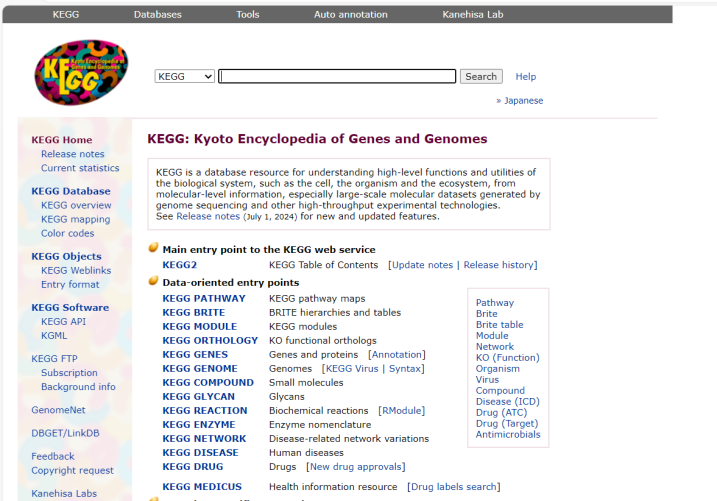
Task: Open Kanehisa Labs sidebar link
Action: point(64,494)
